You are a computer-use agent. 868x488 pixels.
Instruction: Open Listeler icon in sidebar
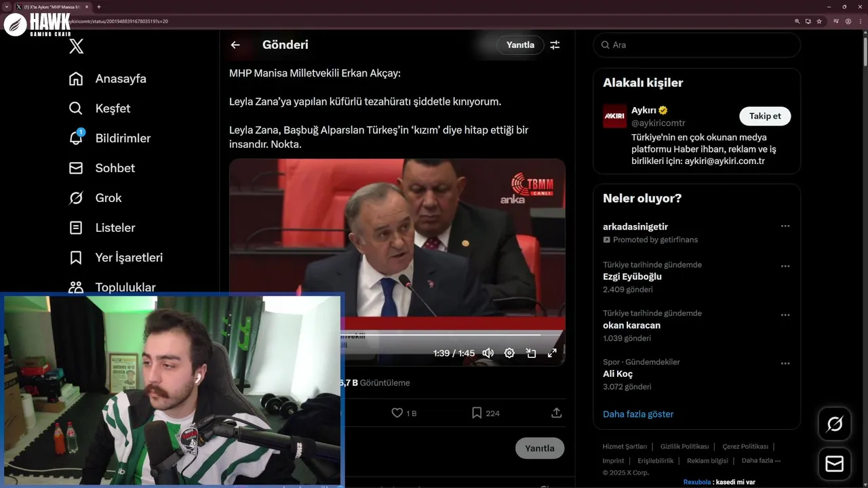coord(76,228)
